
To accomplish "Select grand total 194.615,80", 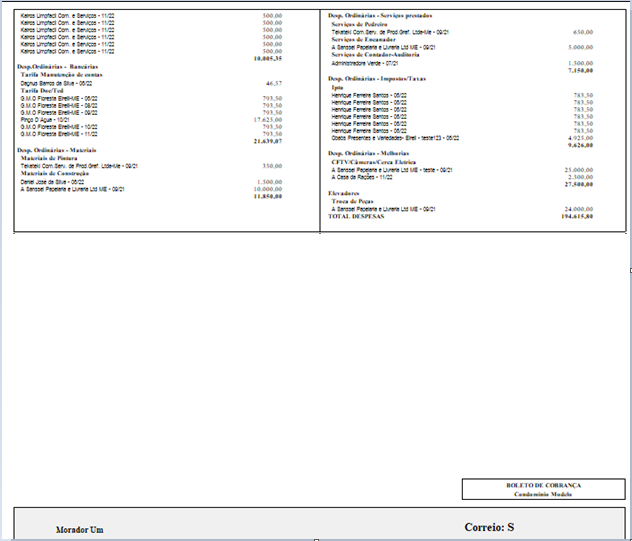I will click(577, 216).
